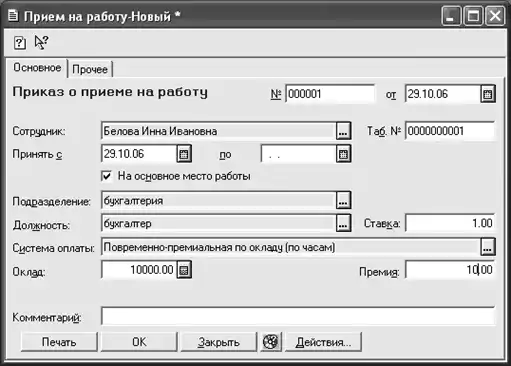Viewport: 511px width, 366px height.
Task: Click the Система оплаты field
Action: click(x=291, y=247)
